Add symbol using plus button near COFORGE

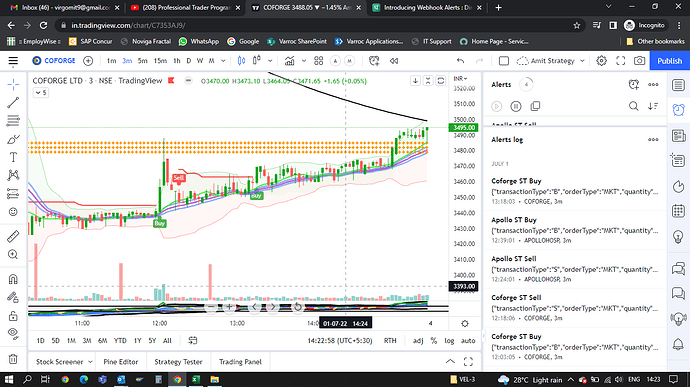point(88,61)
